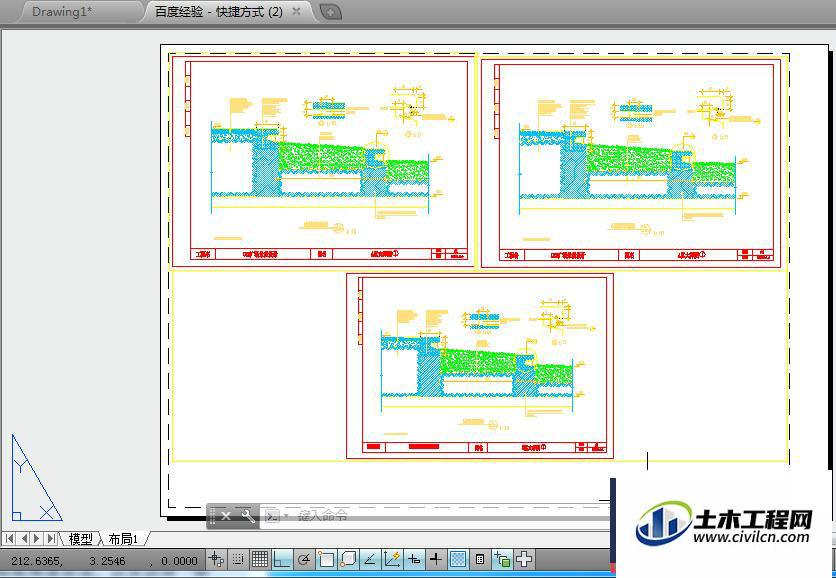
Task: Jump to last layout tab arrow
Action: [51, 539]
